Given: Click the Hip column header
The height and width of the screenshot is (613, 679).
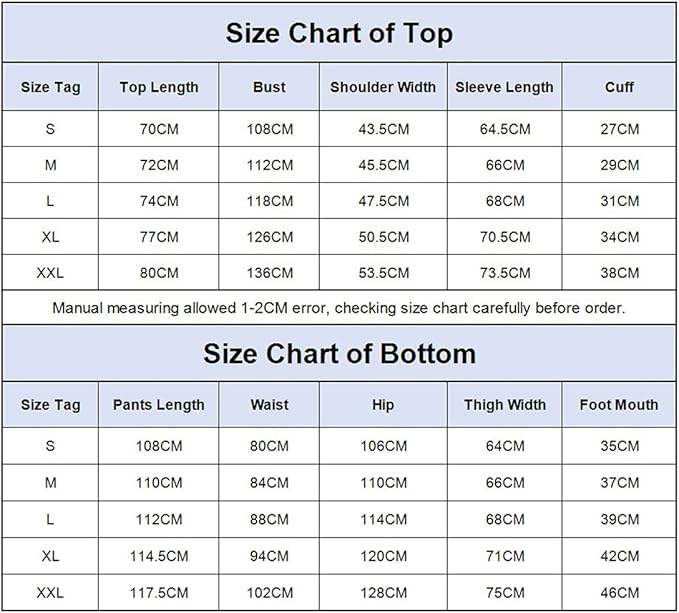Looking at the screenshot, I should click(383, 405).
